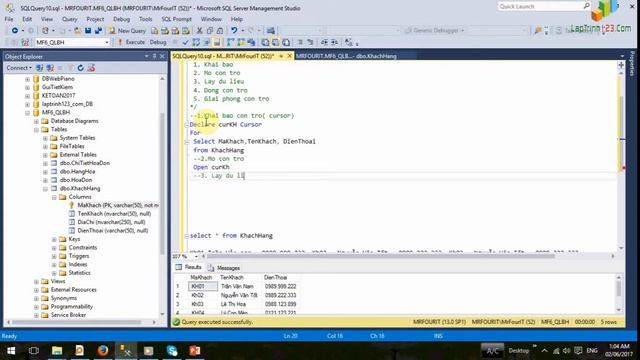Close the SQLQuery10.sql tab
Image resolution: width=640 pixels, height=360 pixels.
point(290,56)
